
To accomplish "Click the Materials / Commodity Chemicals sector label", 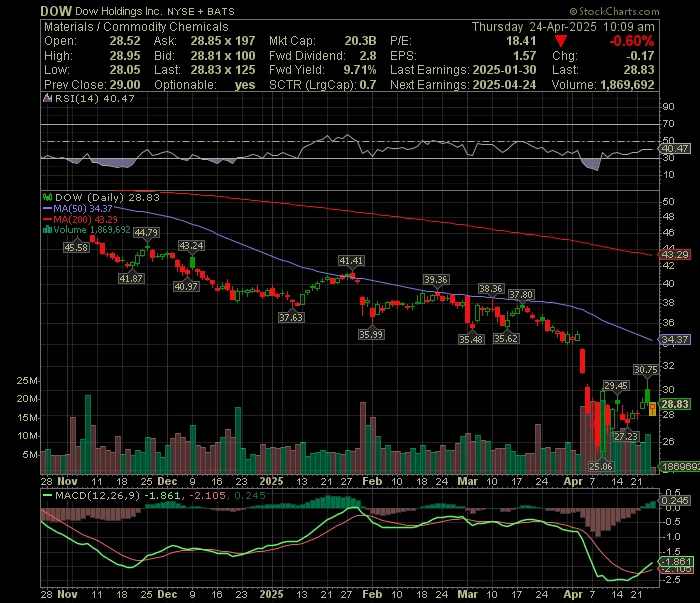I will [x=136, y=27].
